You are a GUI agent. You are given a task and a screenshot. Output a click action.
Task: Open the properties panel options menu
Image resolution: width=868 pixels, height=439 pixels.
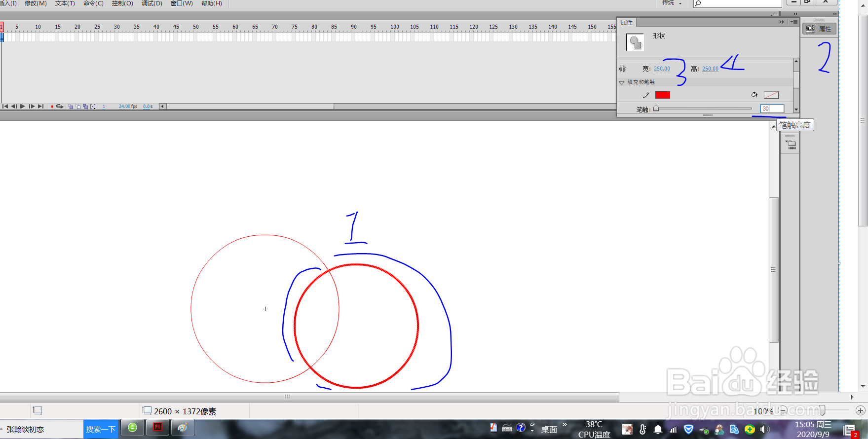793,22
